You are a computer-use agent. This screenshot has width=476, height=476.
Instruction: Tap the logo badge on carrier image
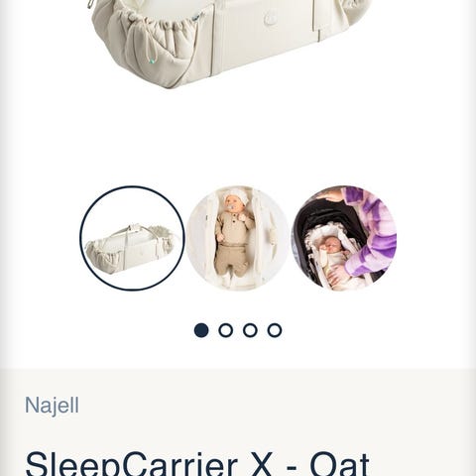click(x=271, y=20)
